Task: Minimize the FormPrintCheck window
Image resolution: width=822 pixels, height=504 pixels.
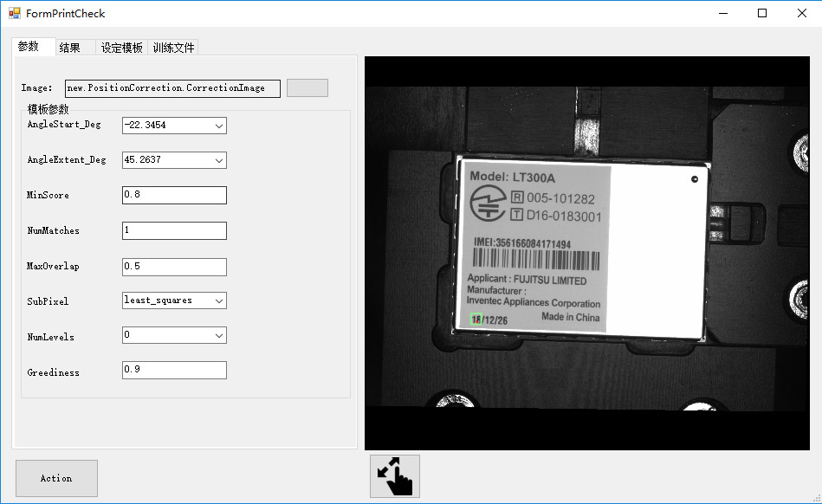Action: tap(723, 13)
